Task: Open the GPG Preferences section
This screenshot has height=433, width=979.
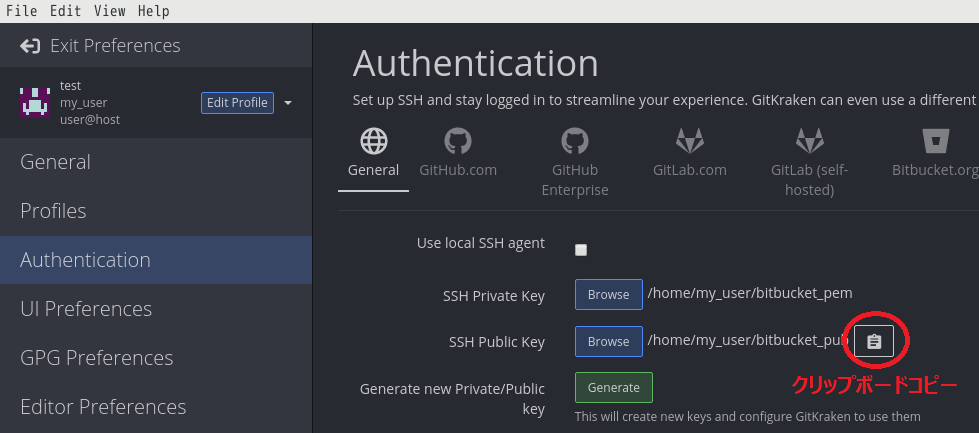Action: (97, 358)
